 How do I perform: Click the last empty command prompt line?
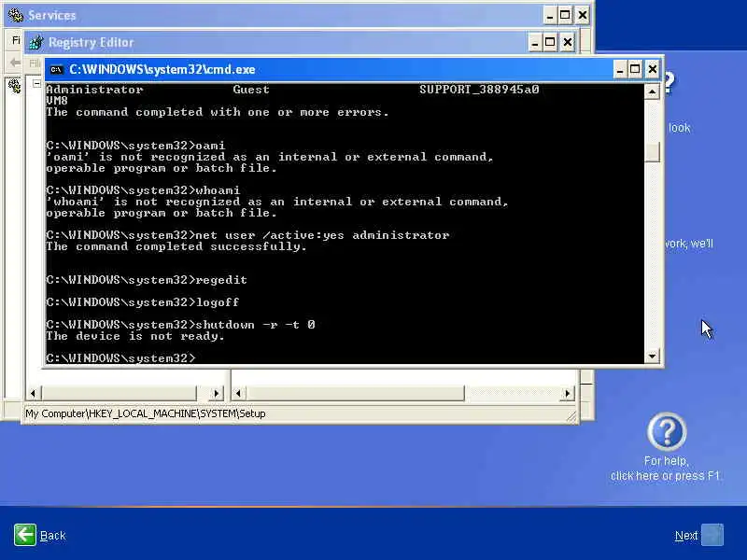pos(121,358)
